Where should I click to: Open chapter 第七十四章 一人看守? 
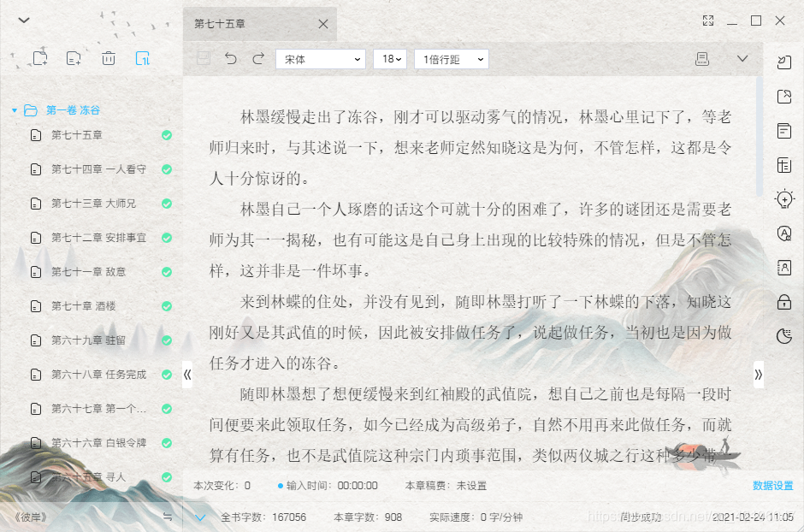[x=98, y=169]
